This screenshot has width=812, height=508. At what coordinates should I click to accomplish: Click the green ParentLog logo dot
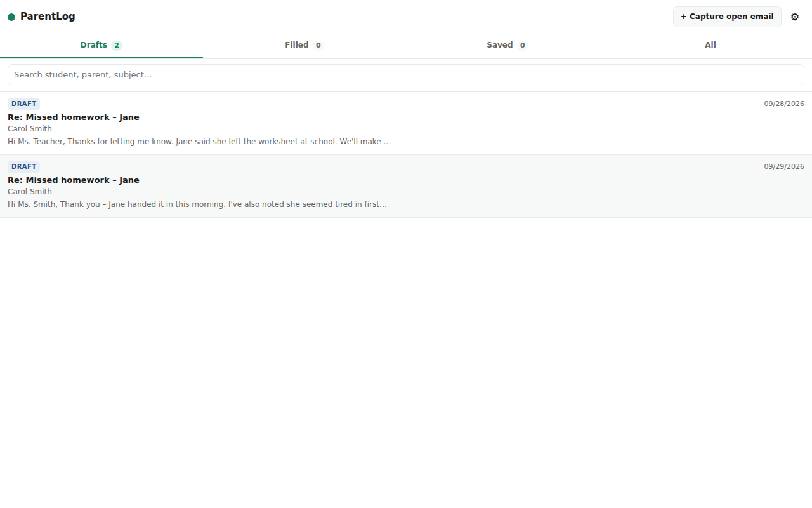11,17
